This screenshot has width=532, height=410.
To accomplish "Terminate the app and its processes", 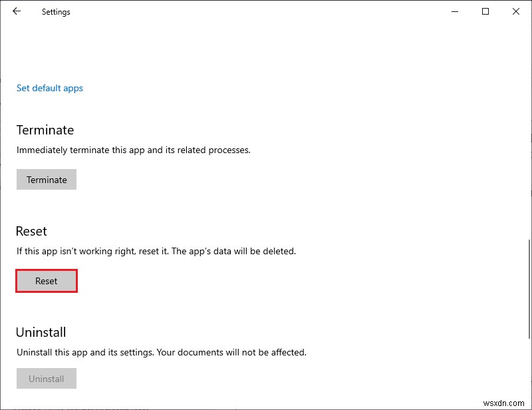I will tap(46, 179).
